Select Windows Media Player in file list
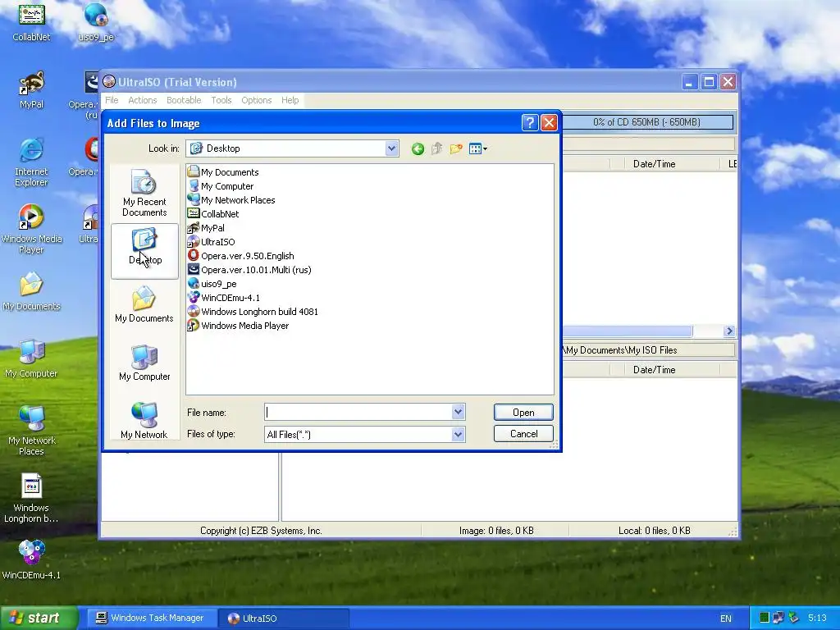The height and width of the screenshot is (630, 840). (x=239, y=325)
